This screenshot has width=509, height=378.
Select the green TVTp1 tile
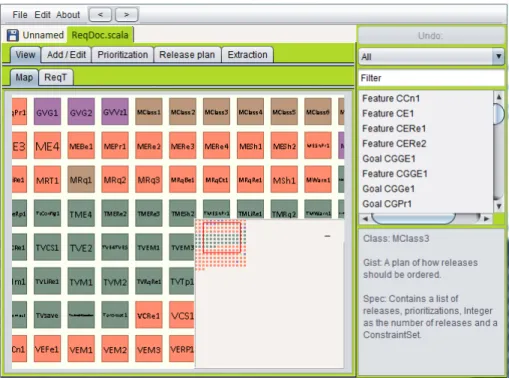tap(182, 282)
